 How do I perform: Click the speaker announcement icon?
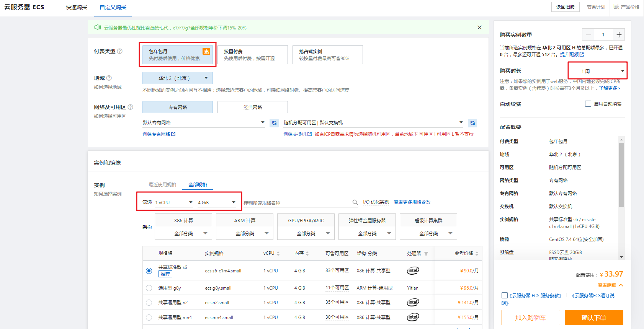pos(98,27)
